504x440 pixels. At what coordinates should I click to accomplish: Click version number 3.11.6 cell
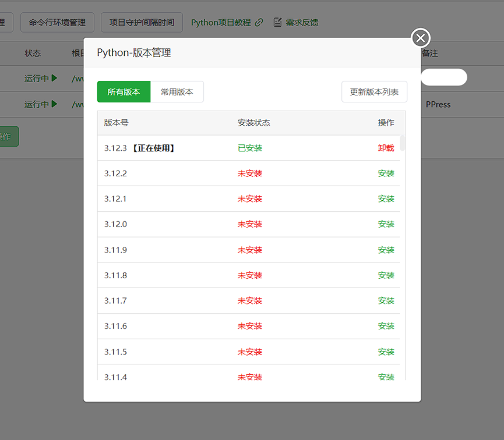[x=115, y=326]
